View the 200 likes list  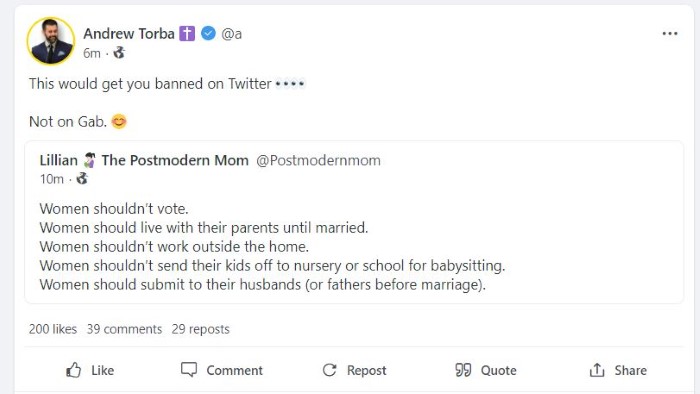point(53,329)
